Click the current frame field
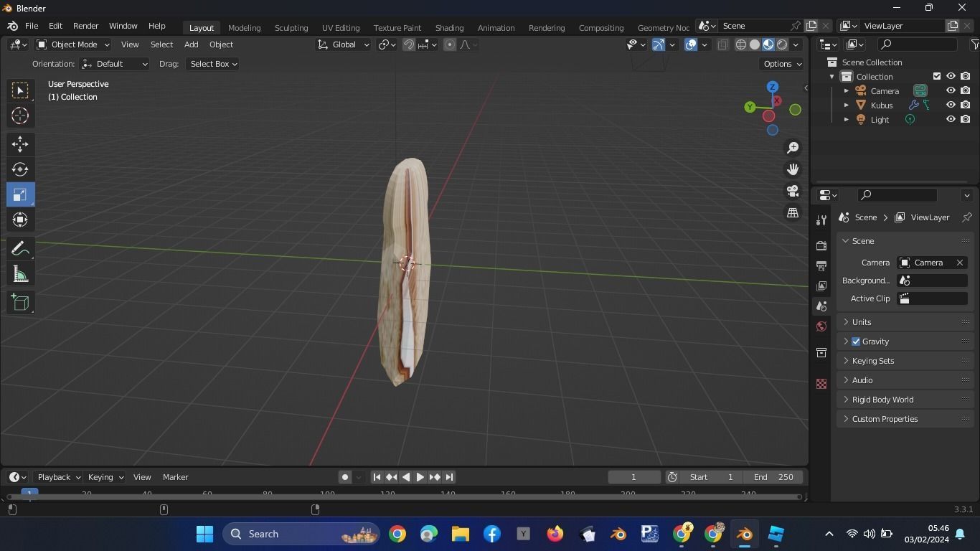The height and width of the screenshot is (551, 980). pos(633,477)
